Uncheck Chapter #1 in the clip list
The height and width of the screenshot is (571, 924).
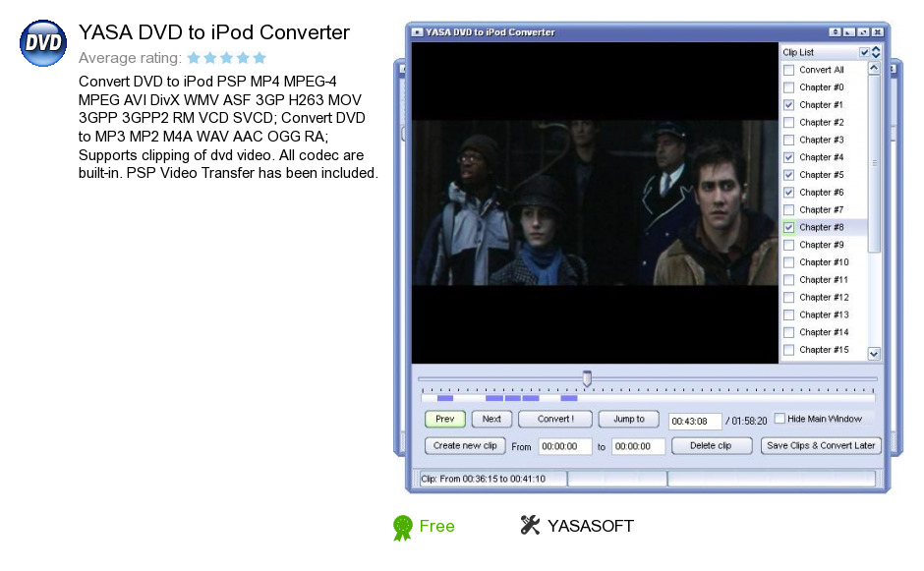click(788, 105)
